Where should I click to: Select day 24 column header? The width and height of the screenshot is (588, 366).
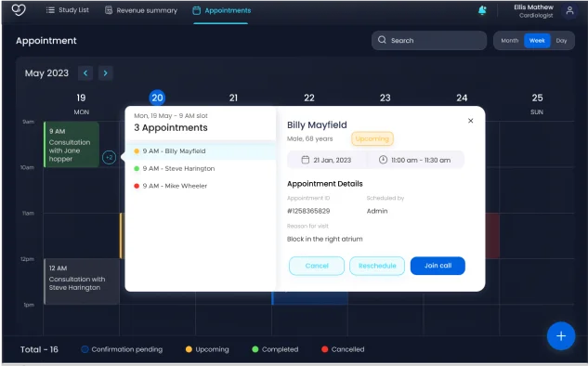click(x=462, y=98)
